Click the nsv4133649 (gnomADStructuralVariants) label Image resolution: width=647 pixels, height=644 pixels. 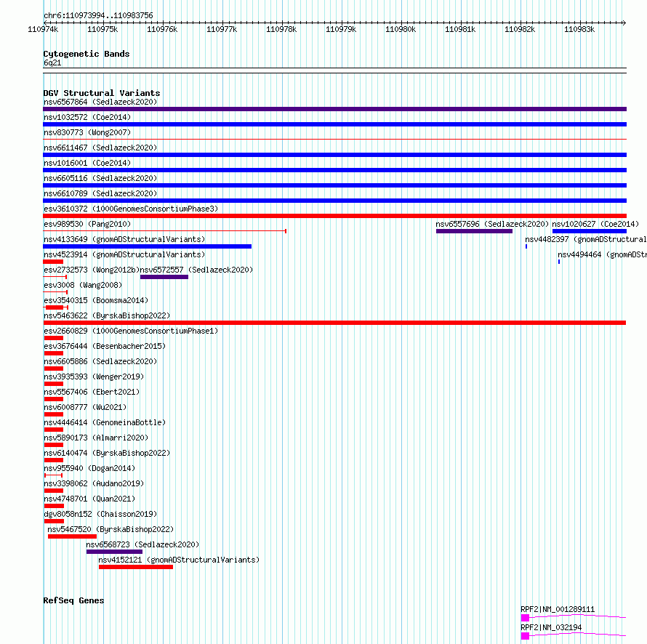point(124,239)
